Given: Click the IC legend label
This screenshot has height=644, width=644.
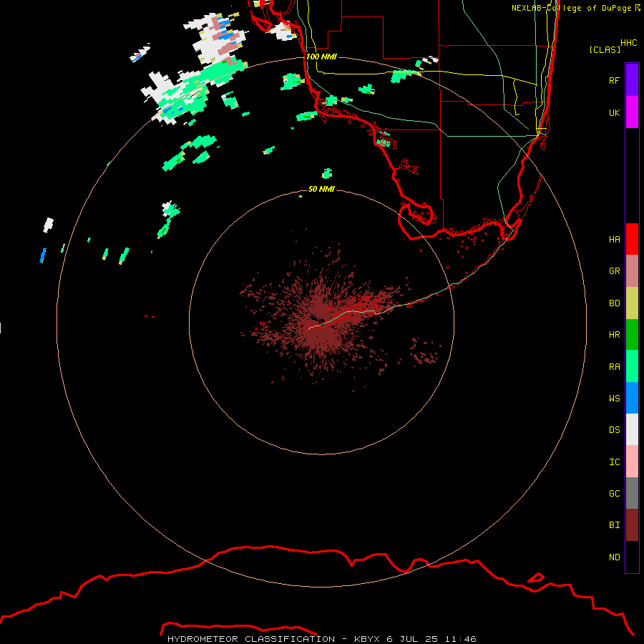Looking at the screenshot, I should [x=614, y=462].
